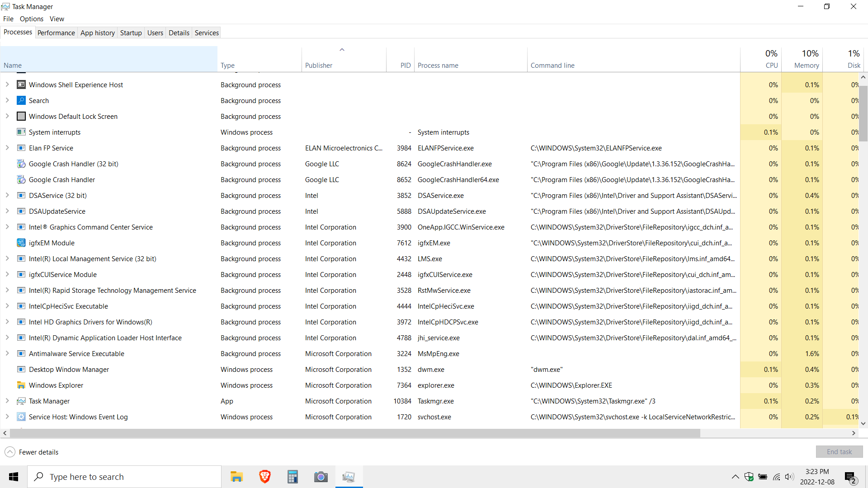Open the View menu
This screenshot has width=868, height=488.
(x=57, y=19)
